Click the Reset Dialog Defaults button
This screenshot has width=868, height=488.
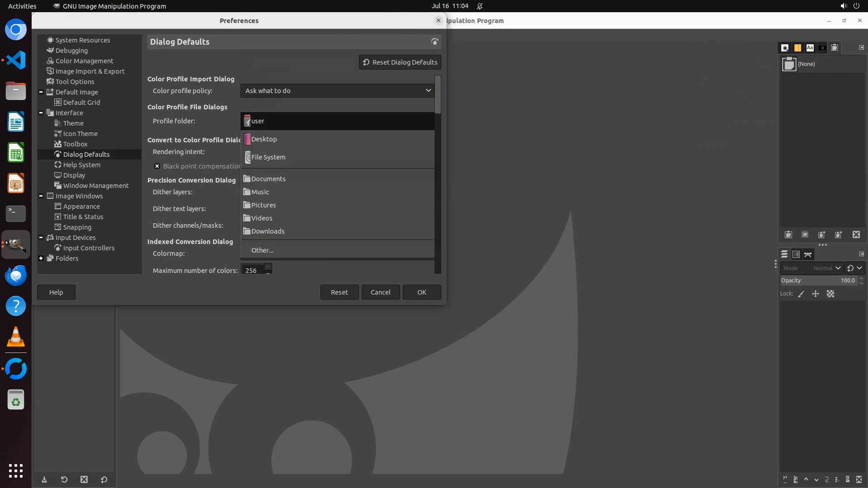[x=400, y=62]
